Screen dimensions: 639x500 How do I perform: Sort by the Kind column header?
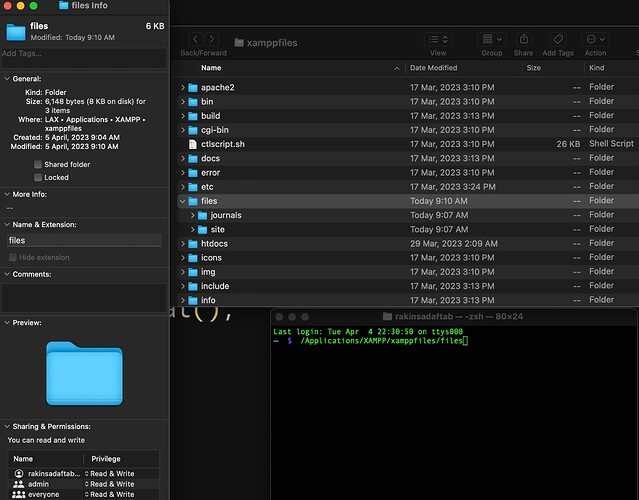point(597,68)
